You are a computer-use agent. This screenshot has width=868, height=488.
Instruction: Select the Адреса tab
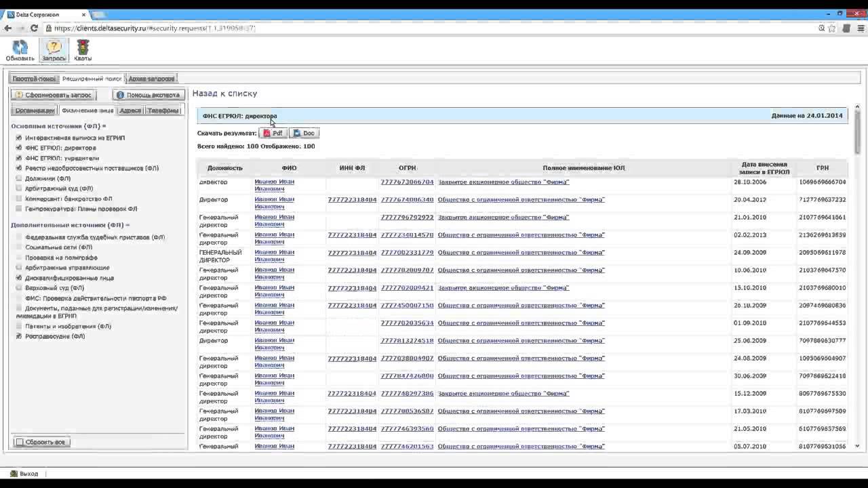pyautogui.click(x=130, y=110)
